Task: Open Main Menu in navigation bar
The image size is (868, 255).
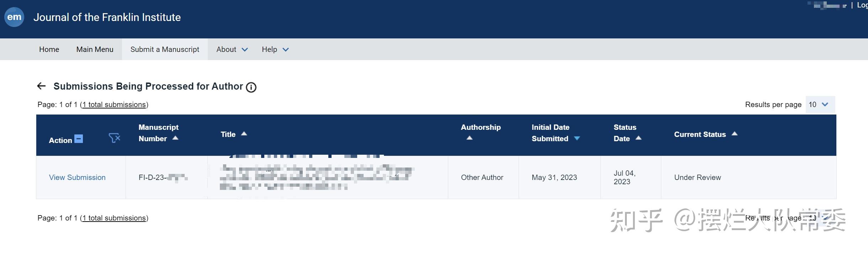Action: [95, 49]
